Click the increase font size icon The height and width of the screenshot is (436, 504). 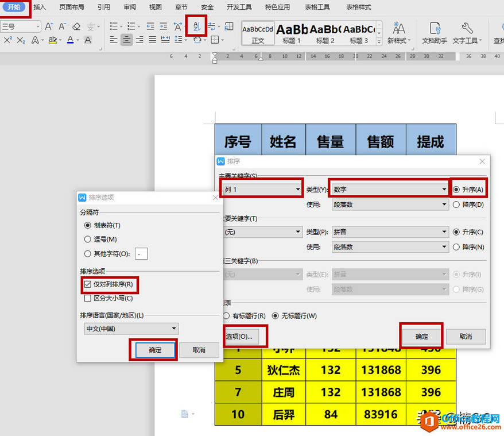(x=49, y=26)
